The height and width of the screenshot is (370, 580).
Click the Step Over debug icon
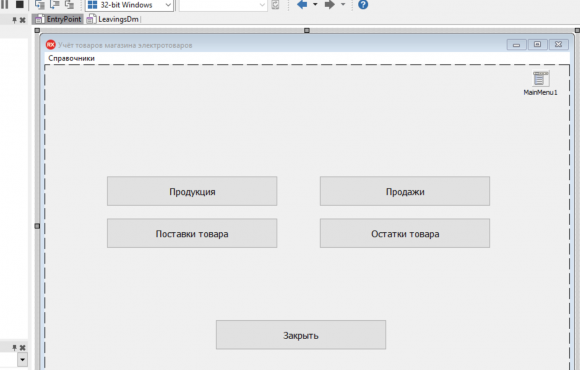tap(55, 4)
